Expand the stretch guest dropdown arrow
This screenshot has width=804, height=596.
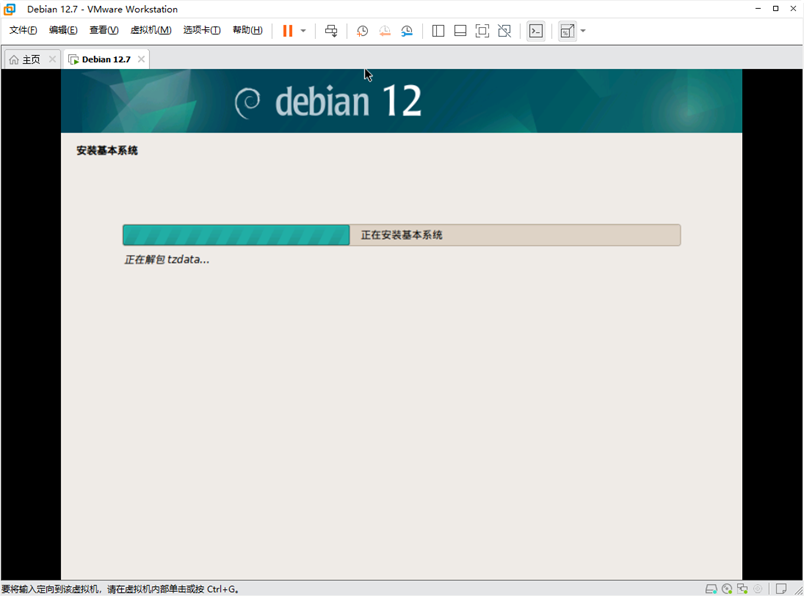583,31
